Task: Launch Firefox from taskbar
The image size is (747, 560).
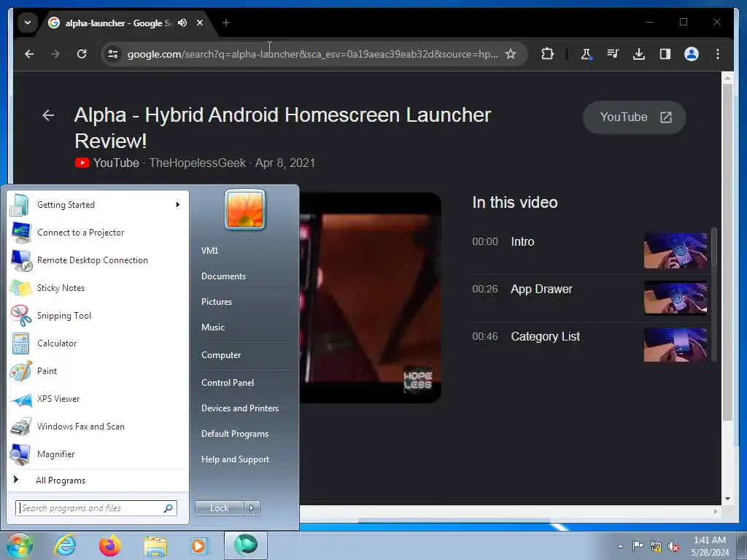Action: (x=110, y=545)
